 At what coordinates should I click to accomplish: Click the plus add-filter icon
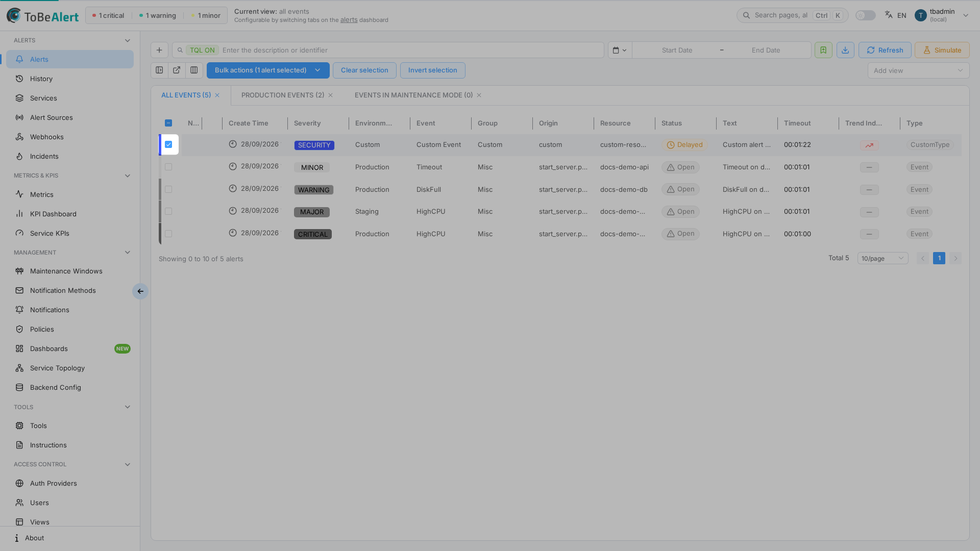pos(159,50)
